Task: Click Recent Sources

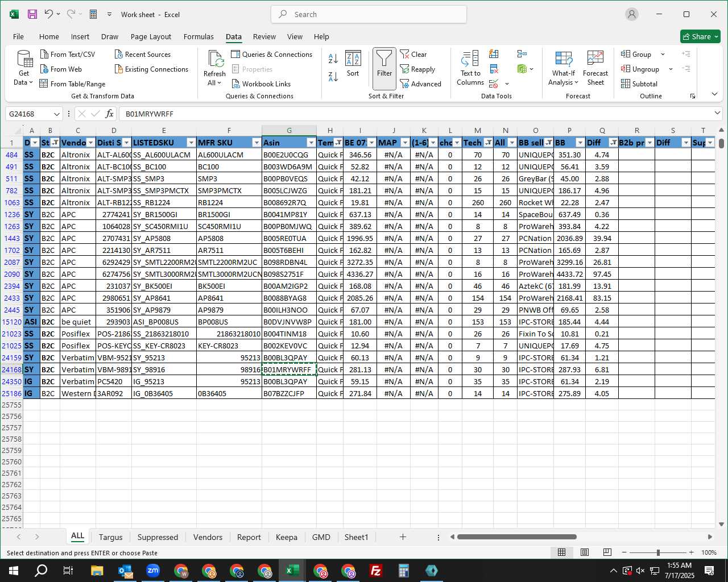Action: click(143, 55)
